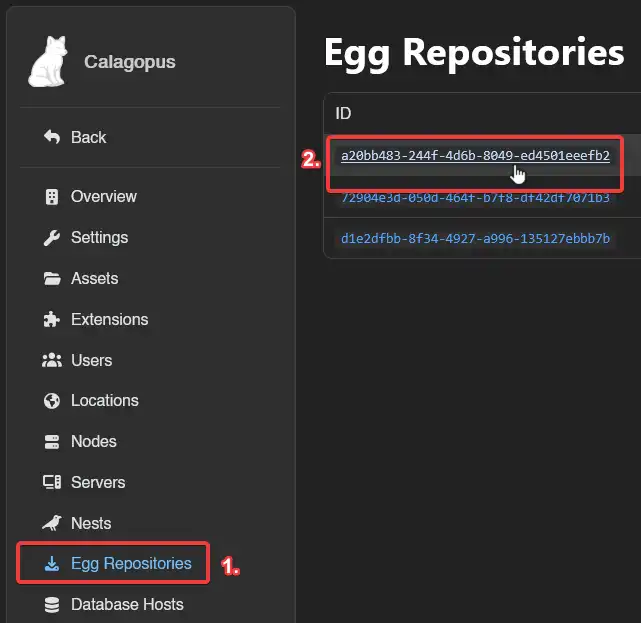641x623 pixels.
Task: Click the Locations globe icon
Action: [52, 401]
